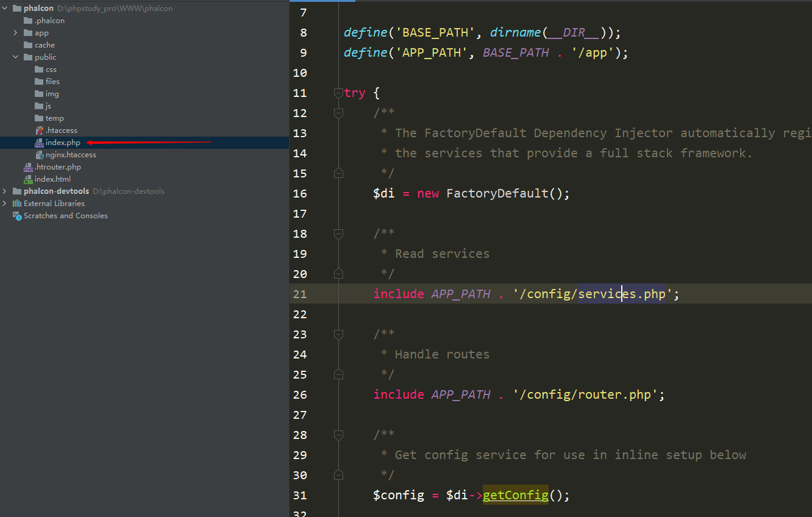Click the js folder icon

pyautogui.click(x=39, y=106)
